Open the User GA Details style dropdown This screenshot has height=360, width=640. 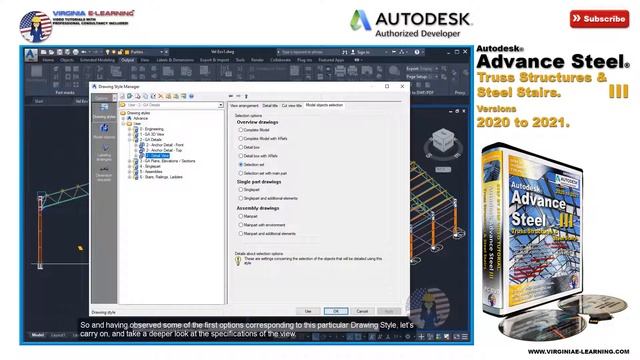[x=221, y=105]
